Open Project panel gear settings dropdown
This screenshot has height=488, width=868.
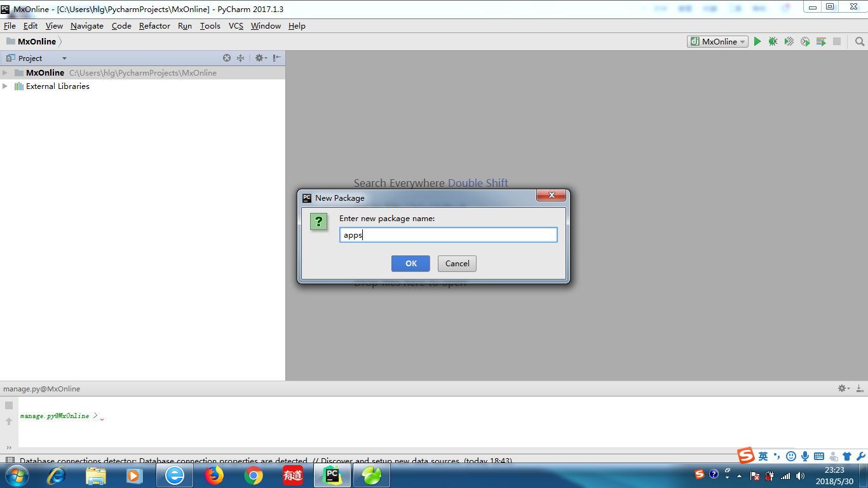pos(261,58)
